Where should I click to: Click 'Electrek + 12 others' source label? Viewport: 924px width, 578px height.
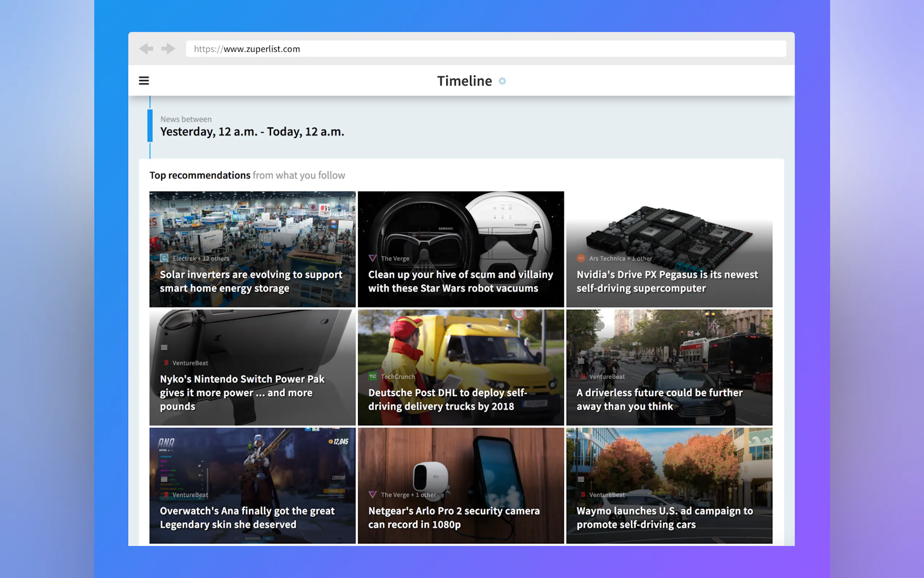coord(201,258)
